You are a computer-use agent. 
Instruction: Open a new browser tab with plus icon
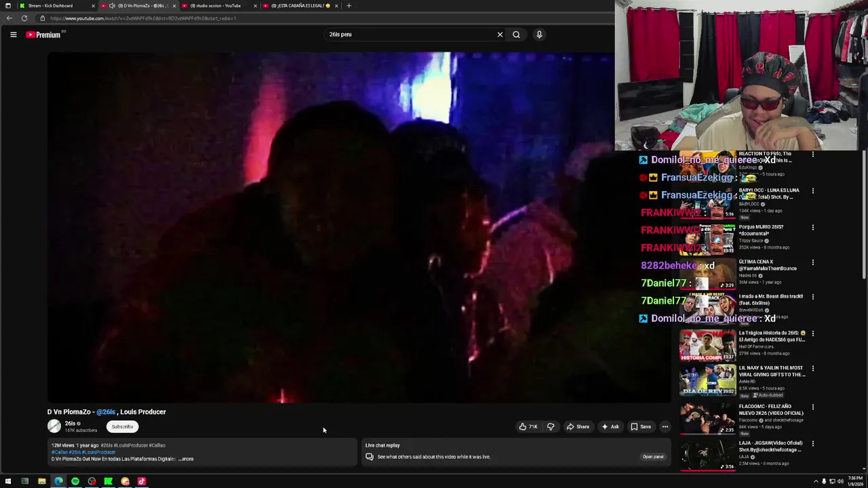[x=349, y=5]
